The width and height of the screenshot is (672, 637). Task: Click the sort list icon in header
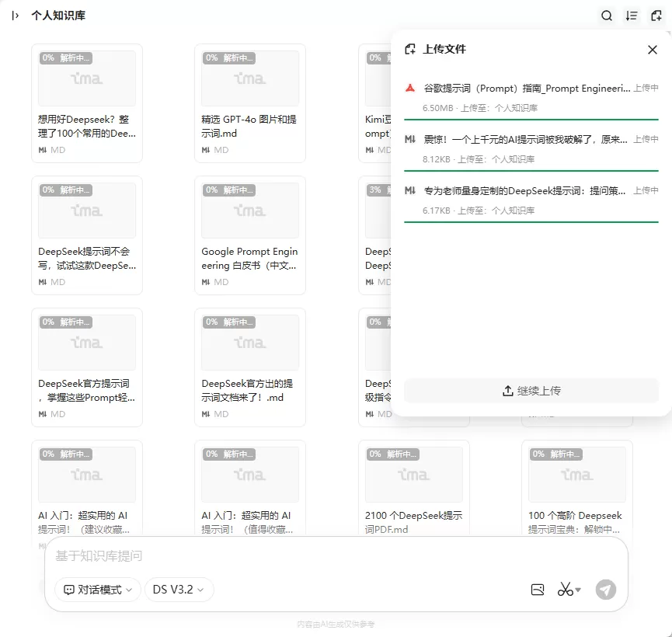[632, 16]
